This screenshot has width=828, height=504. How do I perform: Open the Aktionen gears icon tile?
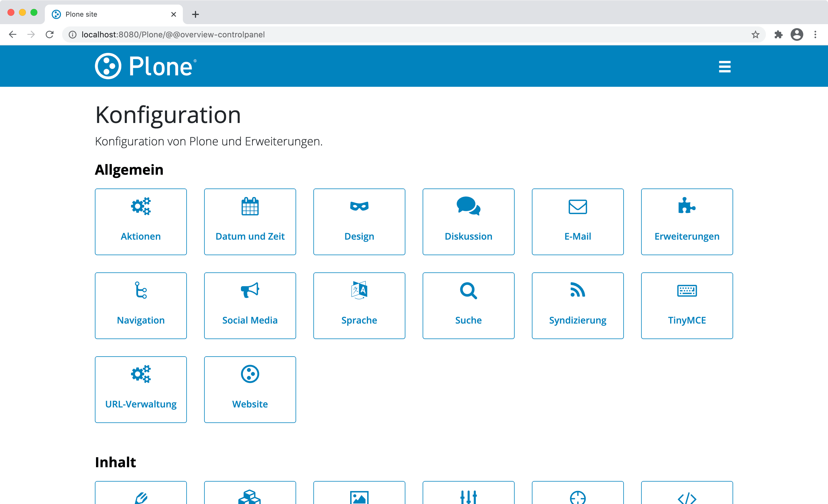(141, 206)
